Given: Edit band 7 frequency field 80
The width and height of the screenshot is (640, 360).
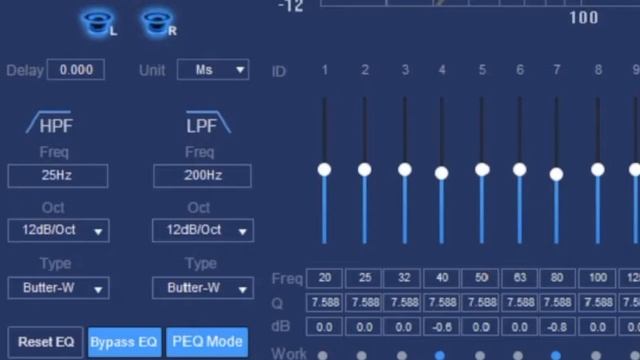Looking at the screenshot, I should pyautogui.click(x=558, y=278).
